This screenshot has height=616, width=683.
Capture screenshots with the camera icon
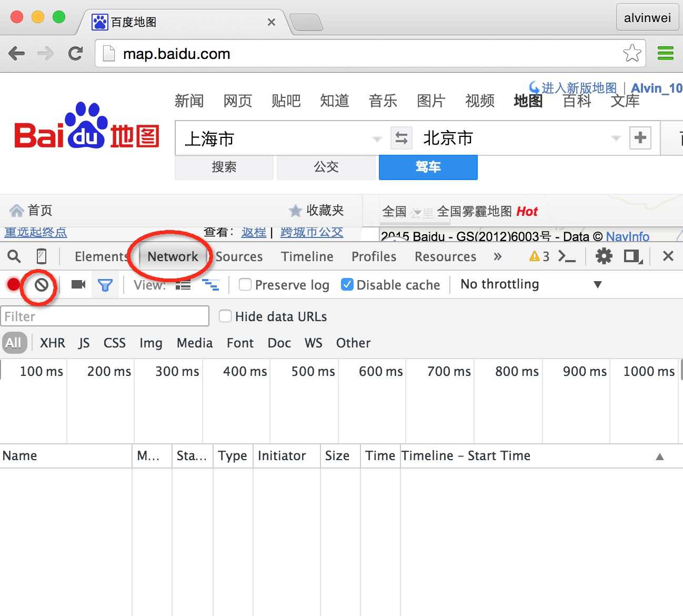point(78,285)
